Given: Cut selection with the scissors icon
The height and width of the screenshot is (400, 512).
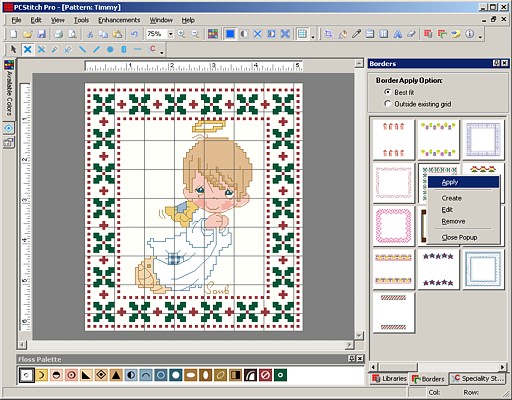Looking at the screenshot, I should [90, 34].
